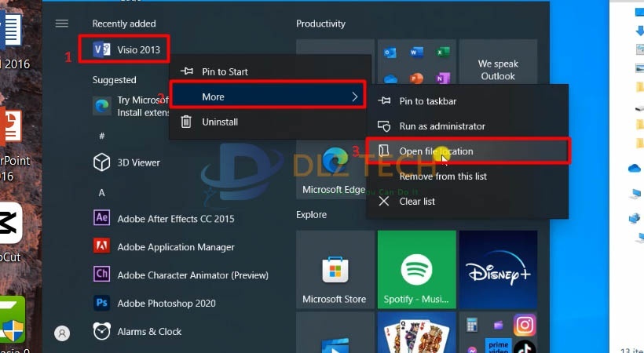Open Alarms & Clock app
The width and height of the screenshot is (644, 353).
tap(137, 331)
